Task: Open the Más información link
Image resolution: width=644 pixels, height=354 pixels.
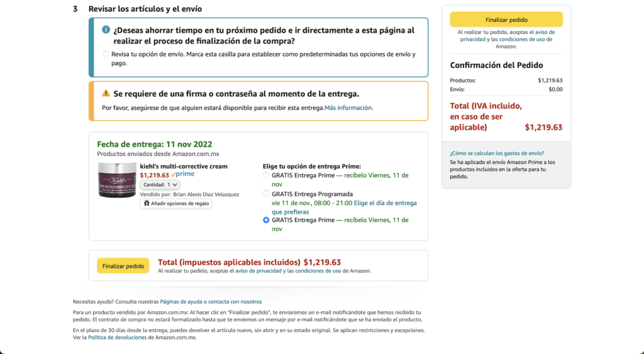Action: [x=348, y=108]
